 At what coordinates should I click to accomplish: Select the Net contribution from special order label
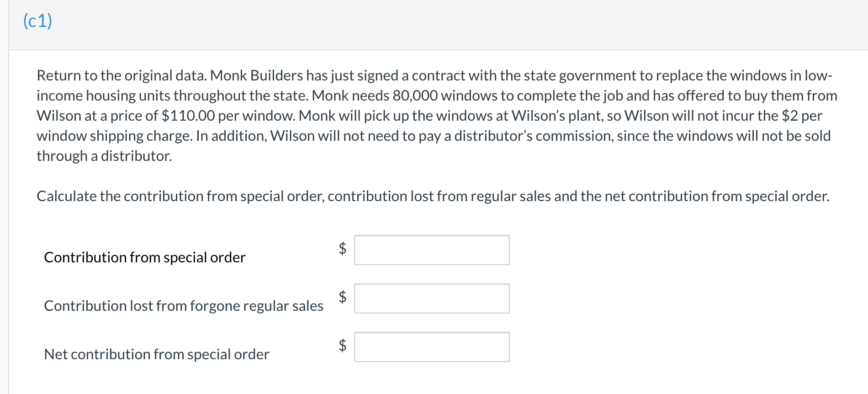(x=156, y=353)
